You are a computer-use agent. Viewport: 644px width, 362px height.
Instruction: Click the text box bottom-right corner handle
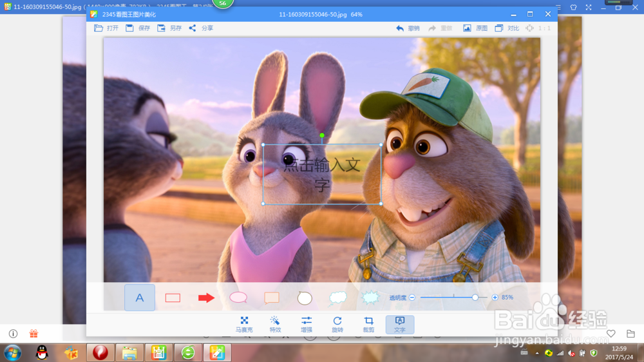(381, 204)
